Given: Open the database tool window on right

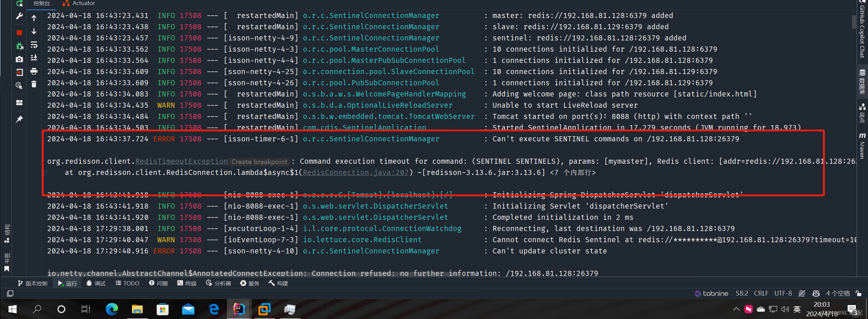Looking at the screenshot, I should coord(862,82).
